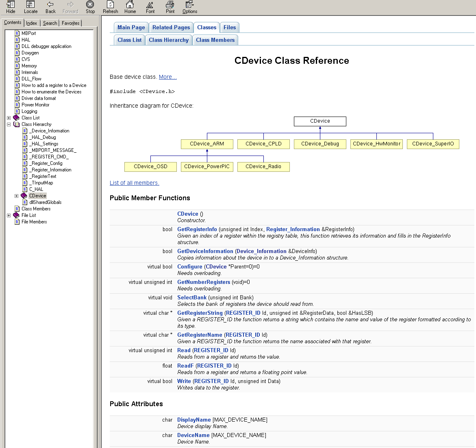Open the CDevice_SuperIO diagram node

(433, 144)
